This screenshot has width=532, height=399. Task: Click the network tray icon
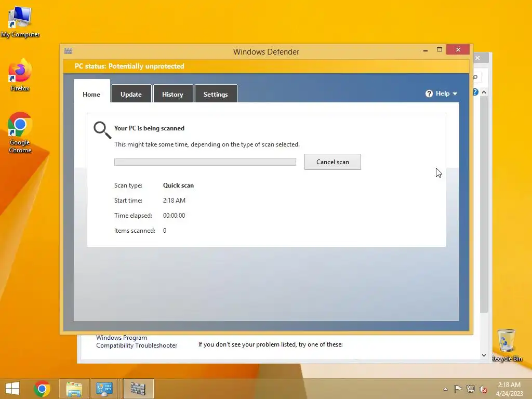[x=470, y=389]
